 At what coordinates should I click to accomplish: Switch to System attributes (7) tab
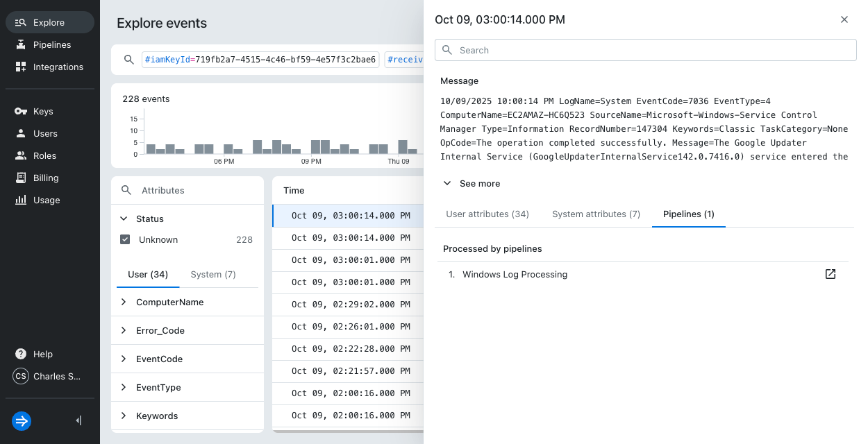[x=596, y=214]
